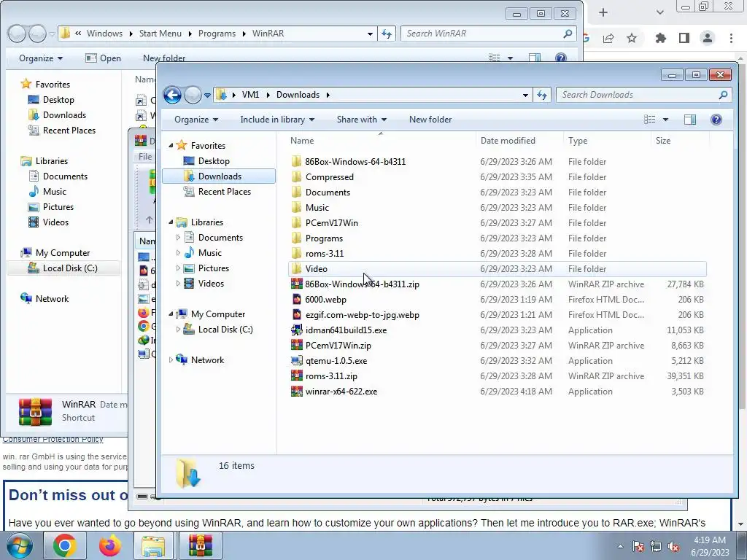Open Downloads favorite in WinRAR folder window
The width and height of the screenshot is (747, 560).
[64, 114]
